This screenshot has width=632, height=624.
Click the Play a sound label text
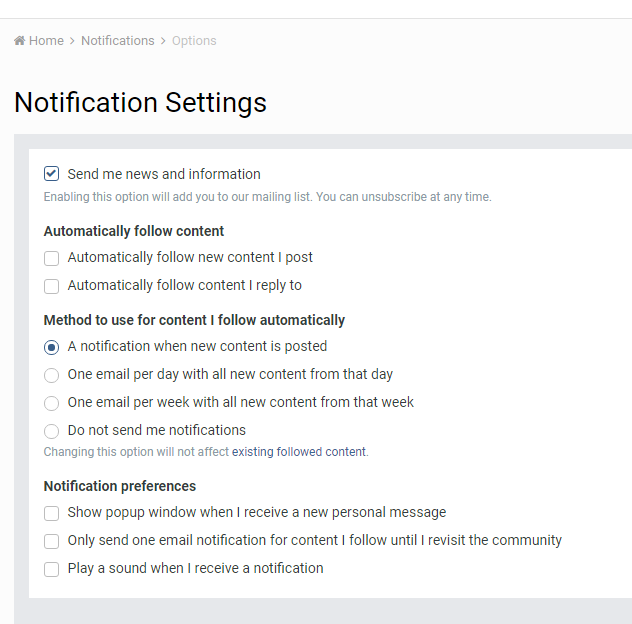pyautogui.click(x=195, y=568)
